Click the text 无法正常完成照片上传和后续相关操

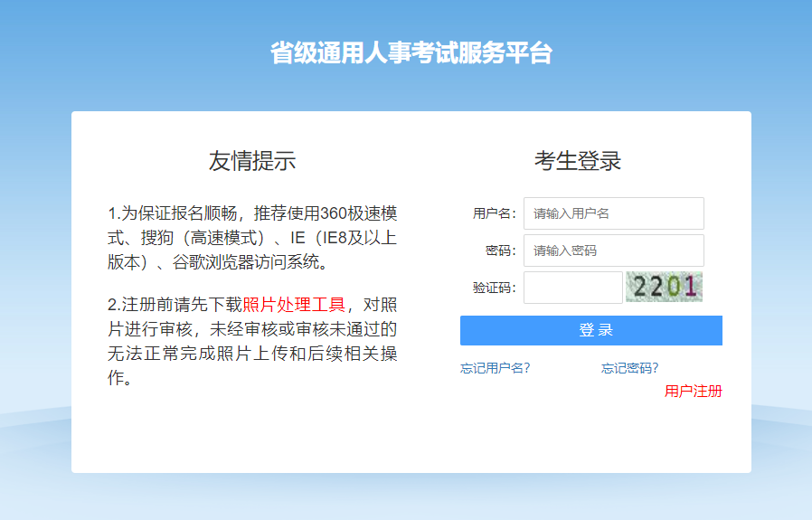(252, 354)
